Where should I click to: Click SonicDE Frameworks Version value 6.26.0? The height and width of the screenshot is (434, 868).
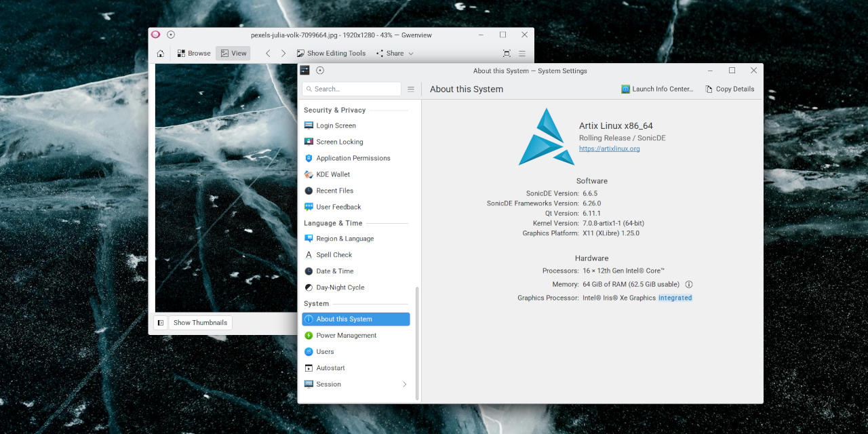[592, 203]
